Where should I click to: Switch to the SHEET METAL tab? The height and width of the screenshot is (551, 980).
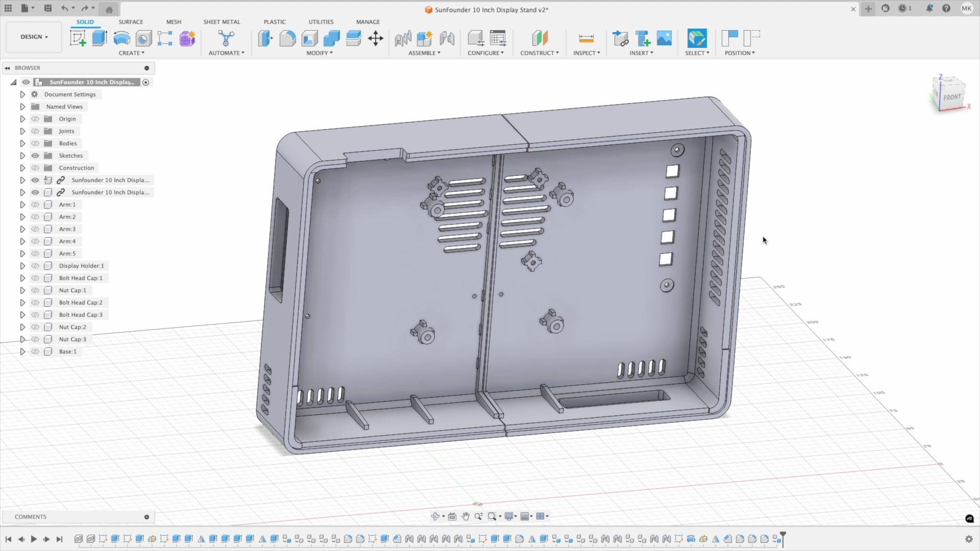pyautogui.click(x=222, y=22)
